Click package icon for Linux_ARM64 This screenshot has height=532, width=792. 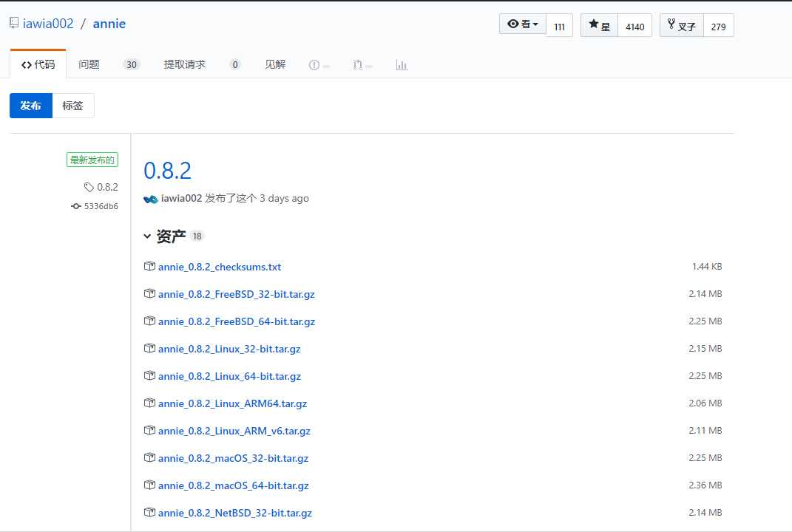tap(149, 402)
